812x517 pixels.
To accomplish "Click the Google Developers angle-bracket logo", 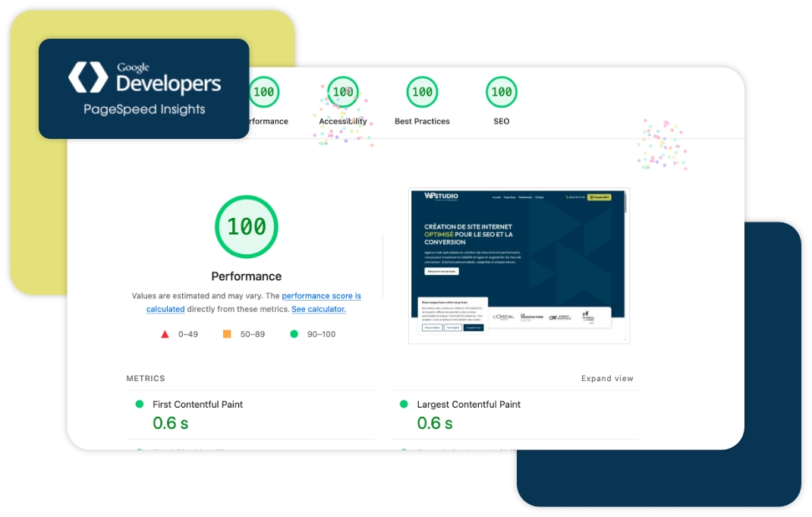I will [x=88, y=77].
